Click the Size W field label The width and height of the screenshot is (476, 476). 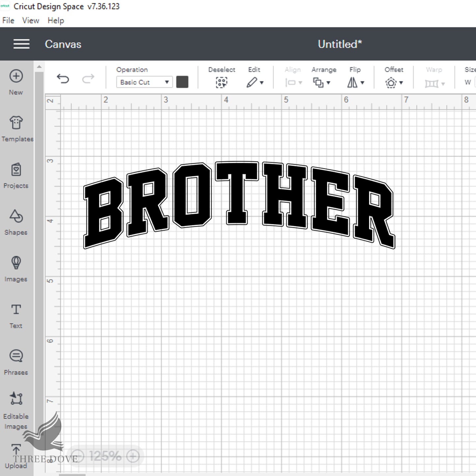[x=468, y=82]
